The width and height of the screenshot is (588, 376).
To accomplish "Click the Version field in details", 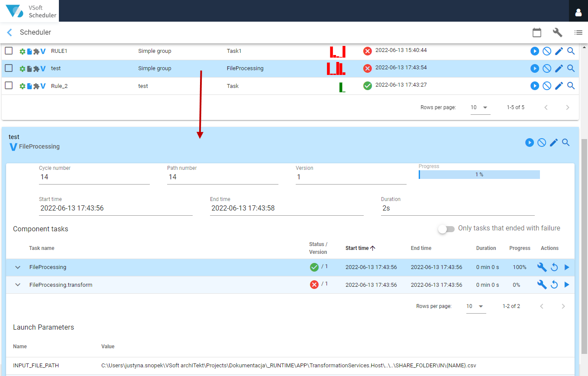I will [351, 177].
